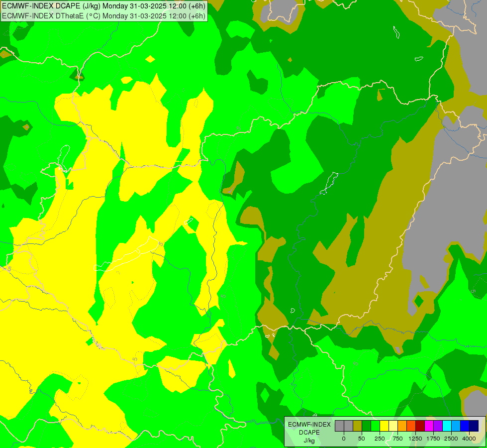Click the legend word DCAPE

tap(309, 433)
